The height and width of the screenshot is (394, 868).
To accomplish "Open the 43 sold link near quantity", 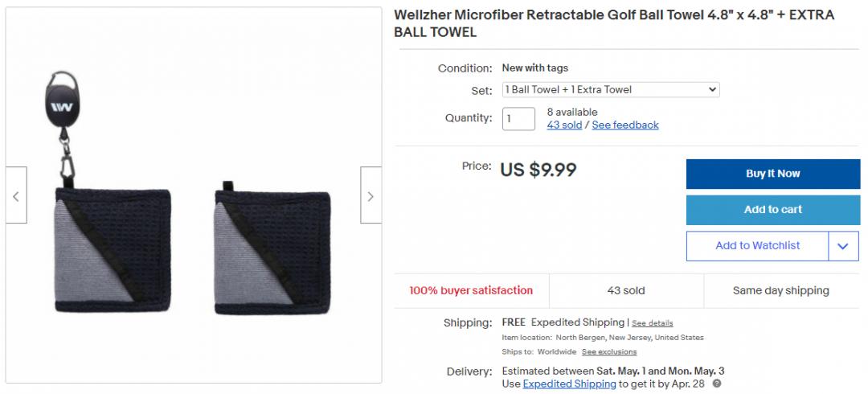I will (564, 125).
